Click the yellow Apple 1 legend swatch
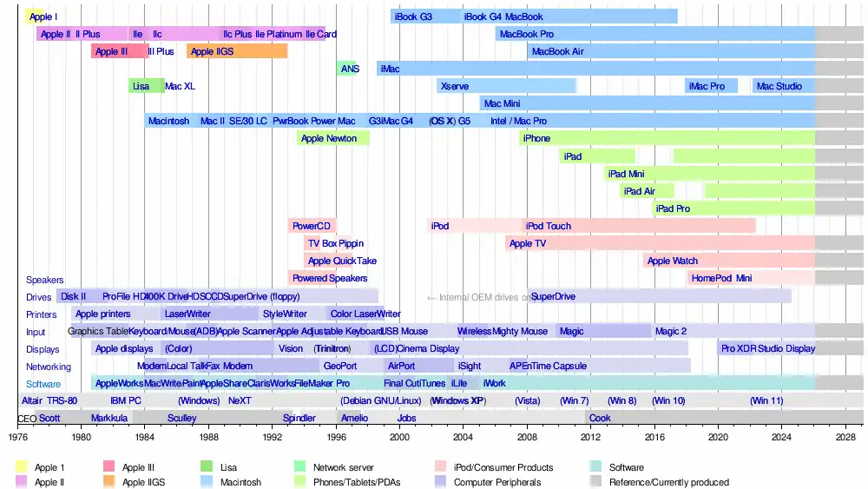The image size is (868, 489). [21, 466]
